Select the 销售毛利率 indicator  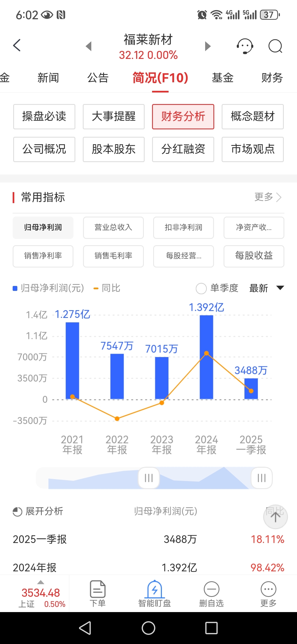113,256
